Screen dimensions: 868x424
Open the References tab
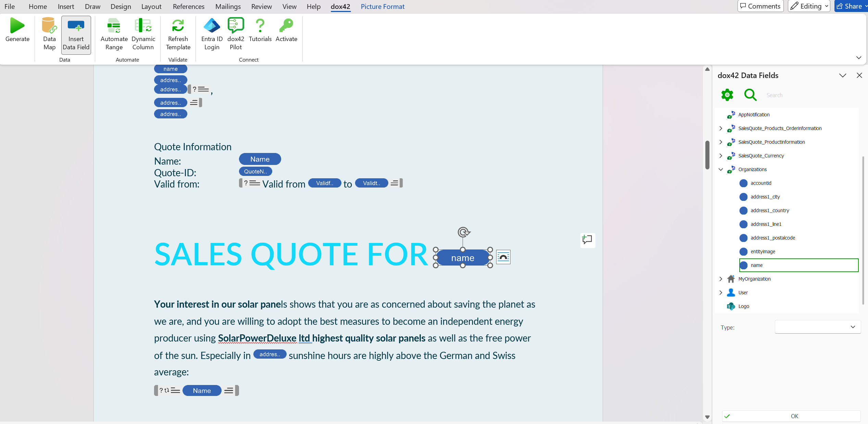[x=188, y=7]
